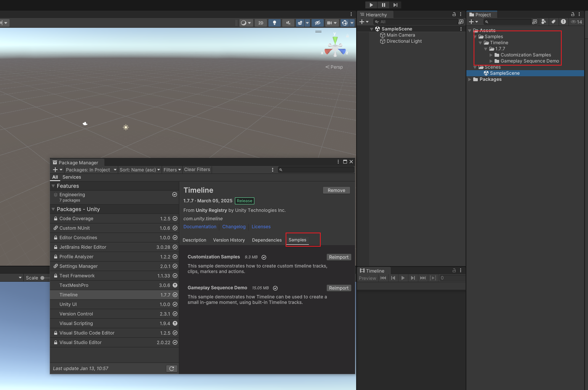Viewport: 588px width, 390px height.
Task: Lock the Hierarchy panel with padlock icon
Action: [x=454, y=14]
